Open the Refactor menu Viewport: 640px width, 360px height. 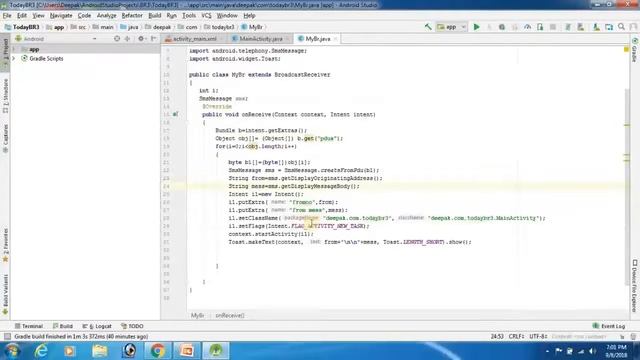click(x=132, y=16)
